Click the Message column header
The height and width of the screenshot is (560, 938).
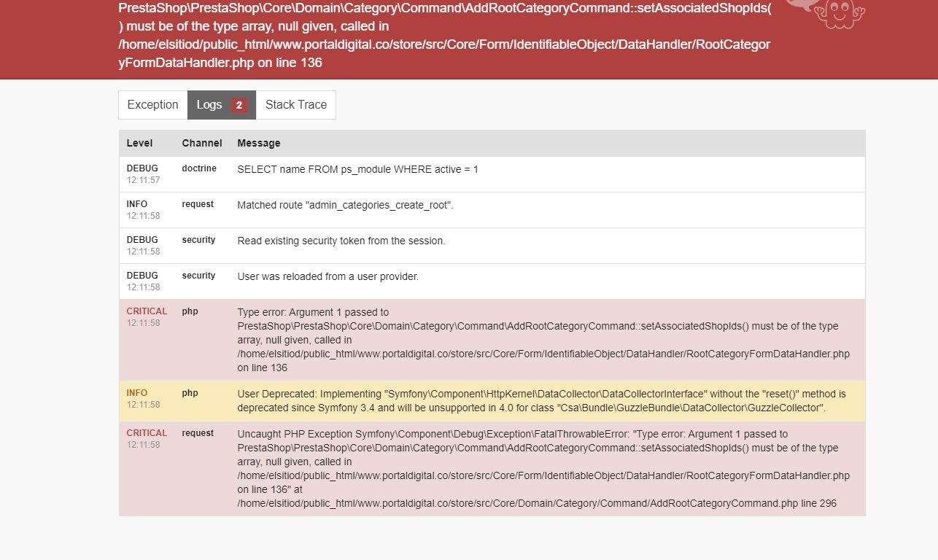[259, 143]
